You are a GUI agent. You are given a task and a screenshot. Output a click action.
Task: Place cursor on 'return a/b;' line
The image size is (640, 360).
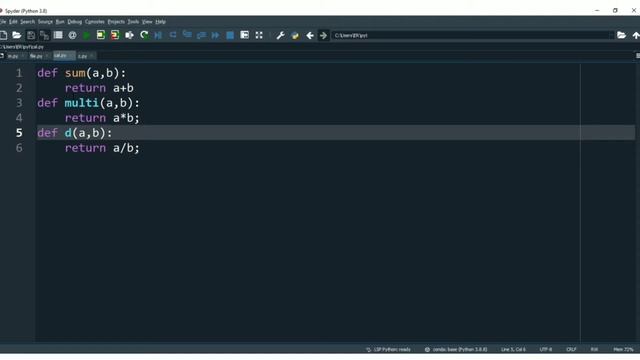point(102,148)
